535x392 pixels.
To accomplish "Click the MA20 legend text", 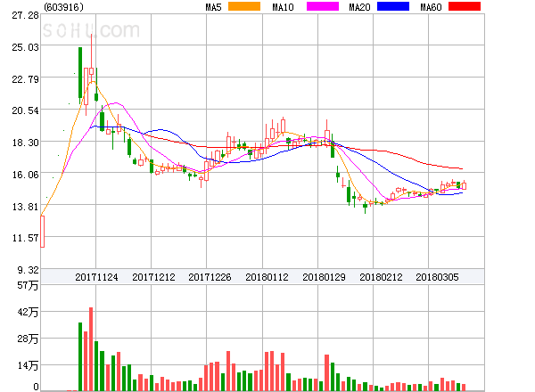I will pyautogui.click(x=359, y=7).
